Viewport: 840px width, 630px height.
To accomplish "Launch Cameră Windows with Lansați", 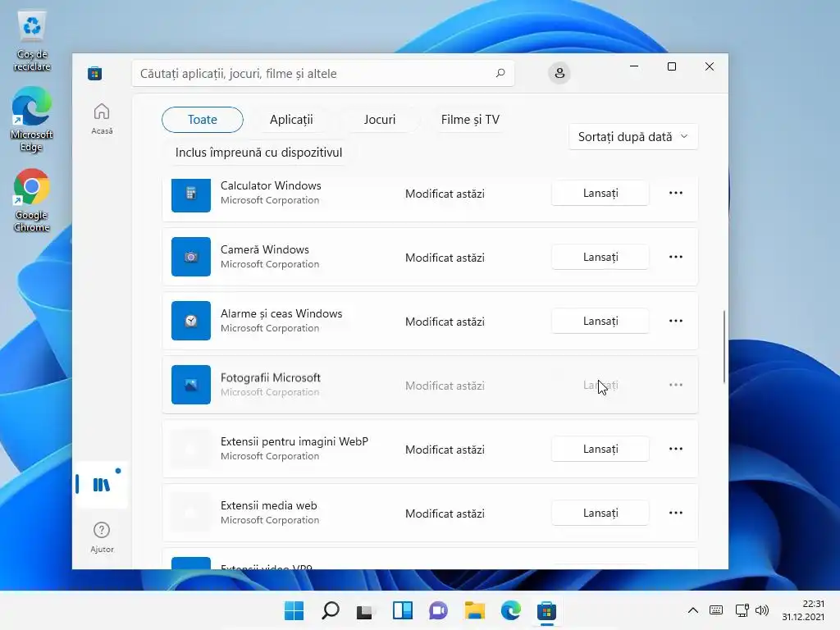I will [600, 257].
